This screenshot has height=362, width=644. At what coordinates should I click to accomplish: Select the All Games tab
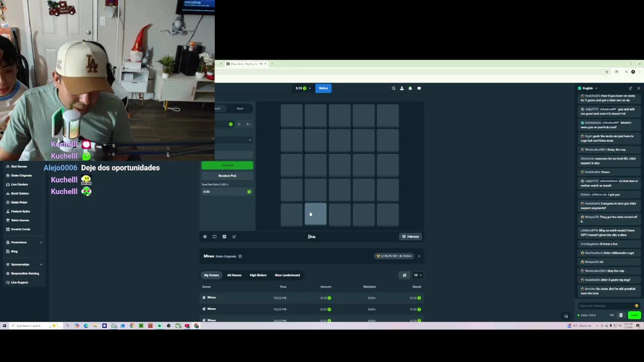[x=234, y=275]
